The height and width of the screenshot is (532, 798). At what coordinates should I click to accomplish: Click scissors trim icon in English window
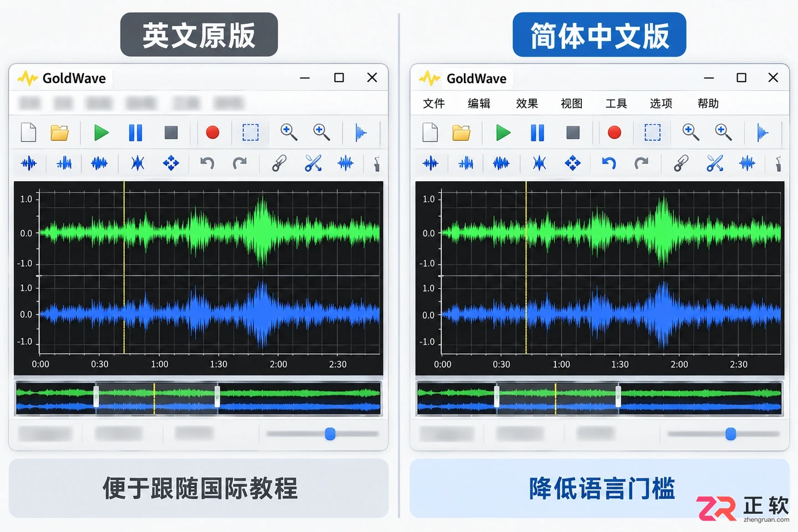(x=313, y=163)
